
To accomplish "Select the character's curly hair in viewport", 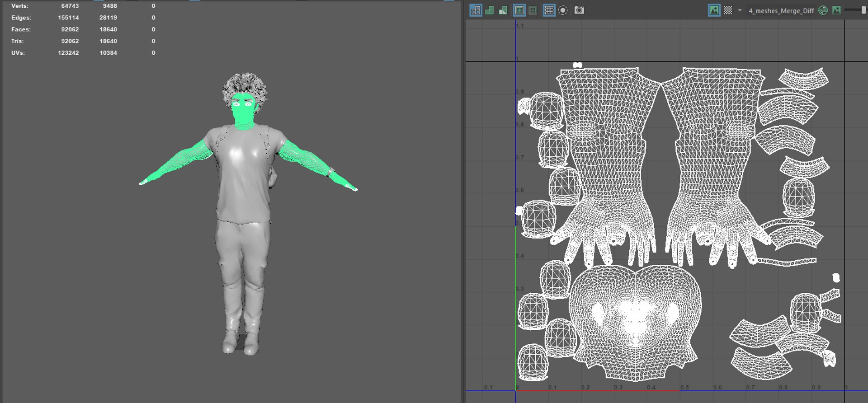I will [x=245, y=84].
